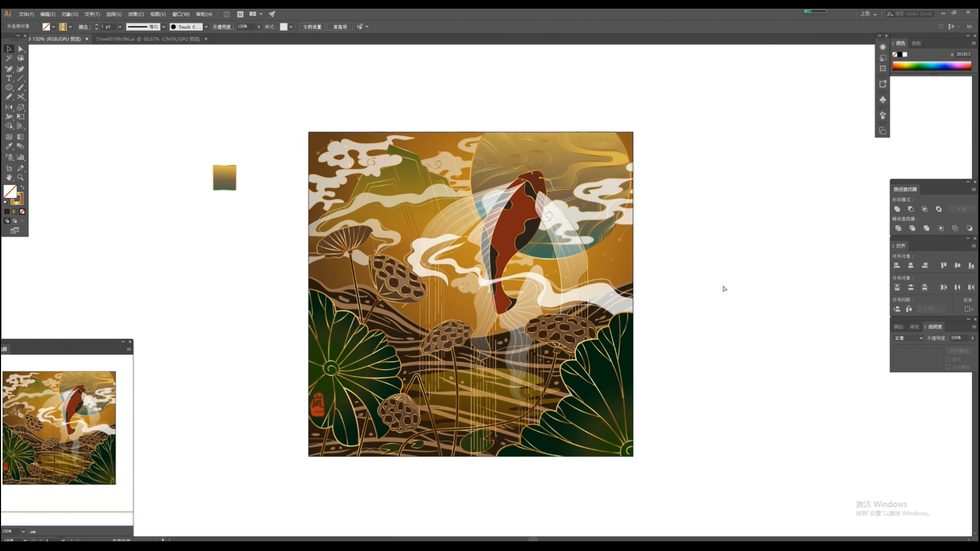Select the Reflect tool
The image size is (980, 551).
point(9,107)
